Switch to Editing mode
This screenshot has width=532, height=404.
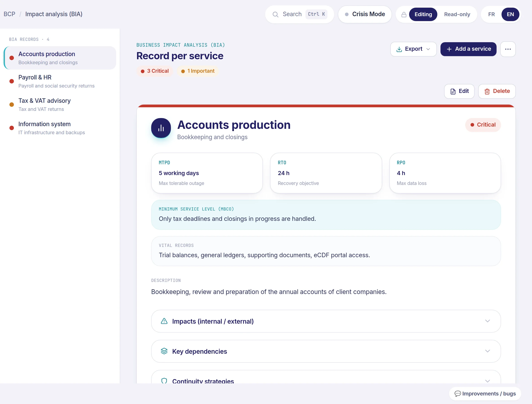pos(423,14)
